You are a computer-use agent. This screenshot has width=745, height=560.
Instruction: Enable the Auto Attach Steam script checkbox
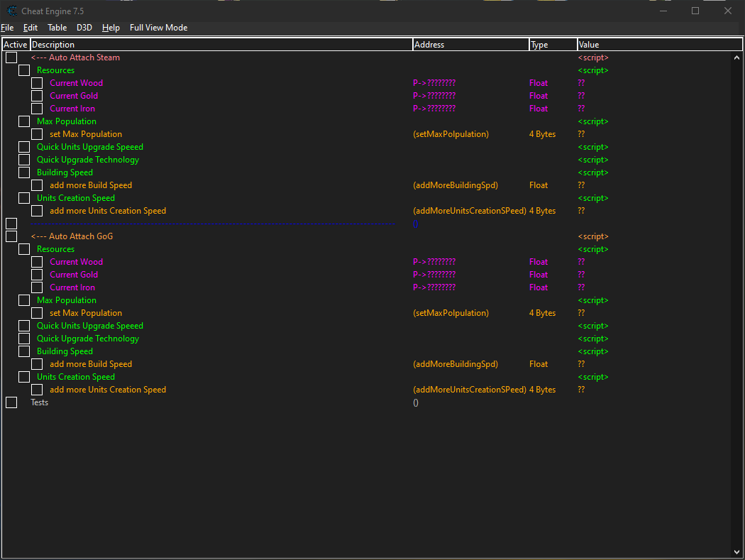coord(11,57)
